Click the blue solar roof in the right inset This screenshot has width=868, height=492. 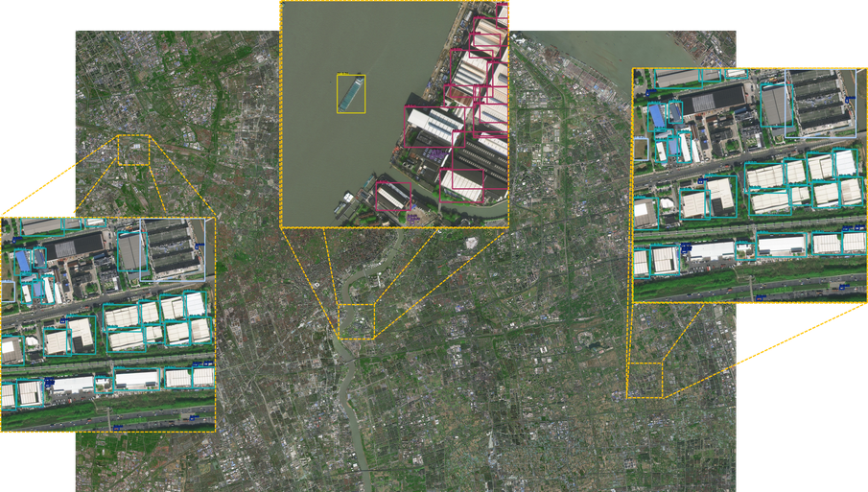657,116
